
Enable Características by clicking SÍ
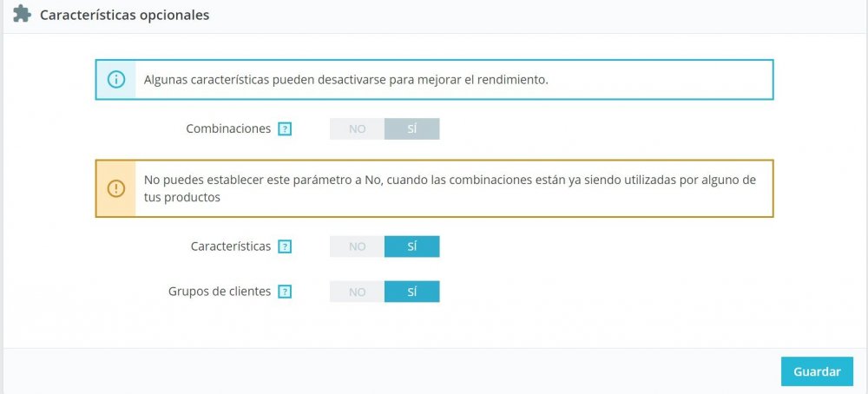[412, 246]
